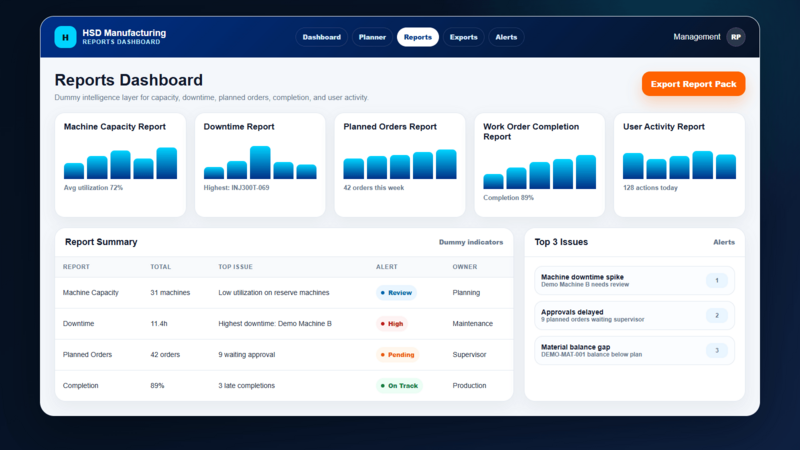Click the Avg utilization 72% text
Image resolution: width=800 pixels, height=450 pixels.
point(93,188)
